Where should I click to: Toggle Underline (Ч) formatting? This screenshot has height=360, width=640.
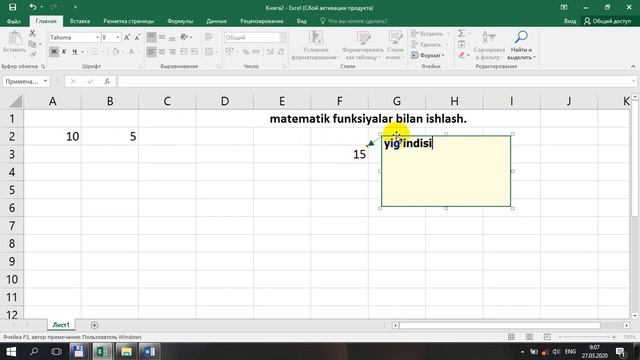click(74, 52)
